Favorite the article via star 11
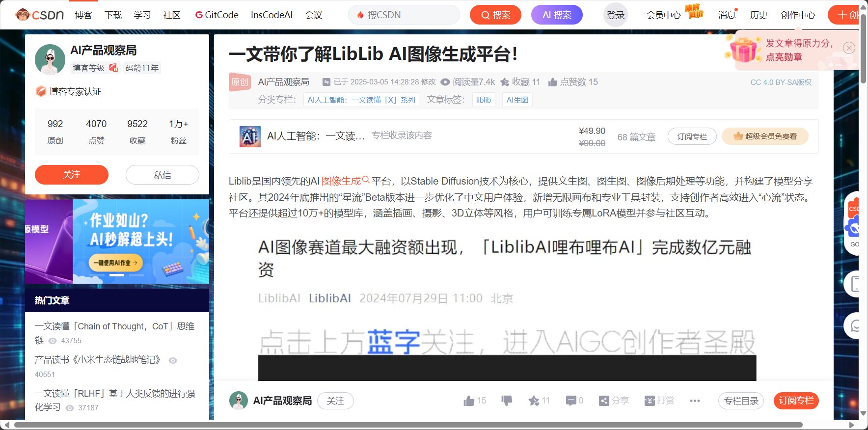This screenshot has height=430, width=868. click(539, 401)
